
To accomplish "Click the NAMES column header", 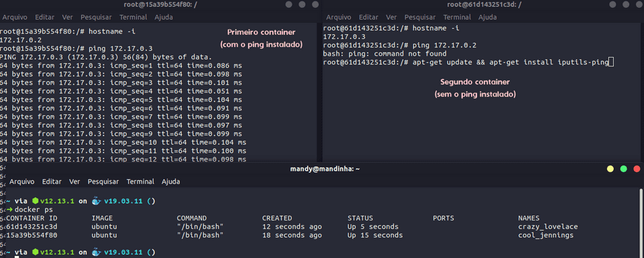I will [x=529, y=218].
